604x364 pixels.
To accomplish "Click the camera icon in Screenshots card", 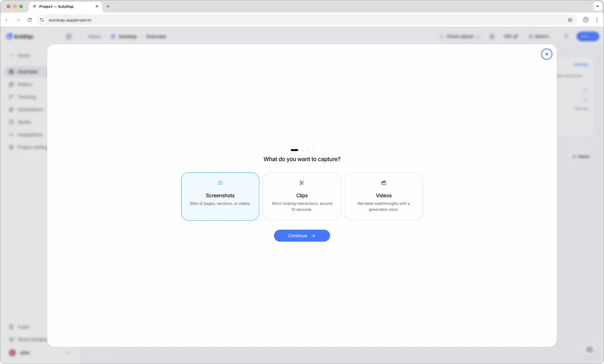I will click(220, 183).
